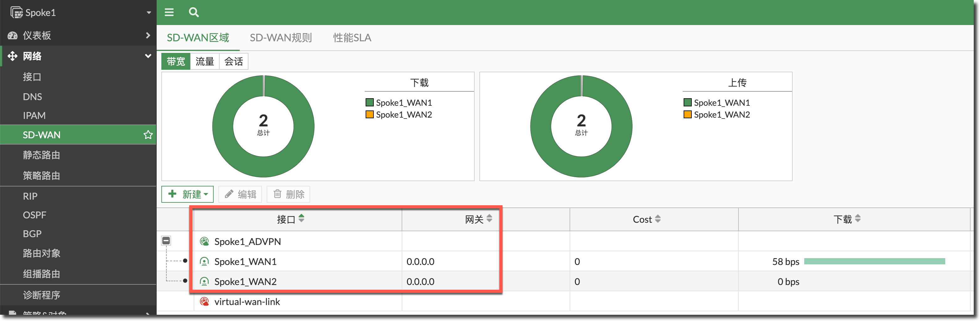Switch to the SD-WAN规则 tab
The image size is (980, 321).
280,38
